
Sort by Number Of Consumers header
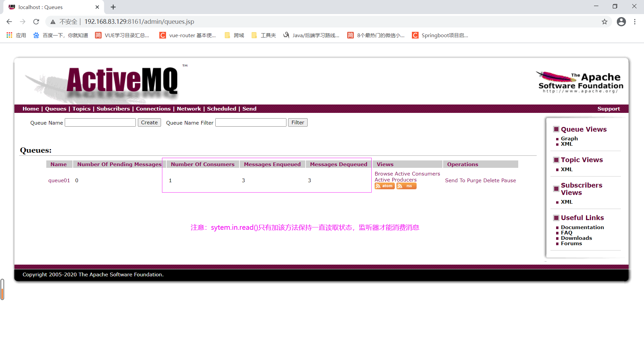[x=203, y=164]
